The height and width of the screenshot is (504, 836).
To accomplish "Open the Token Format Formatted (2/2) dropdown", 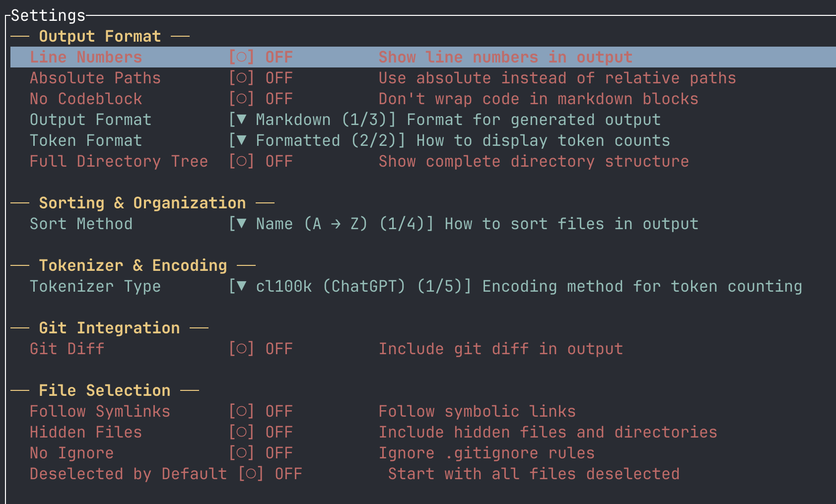I will coord(317,140).
